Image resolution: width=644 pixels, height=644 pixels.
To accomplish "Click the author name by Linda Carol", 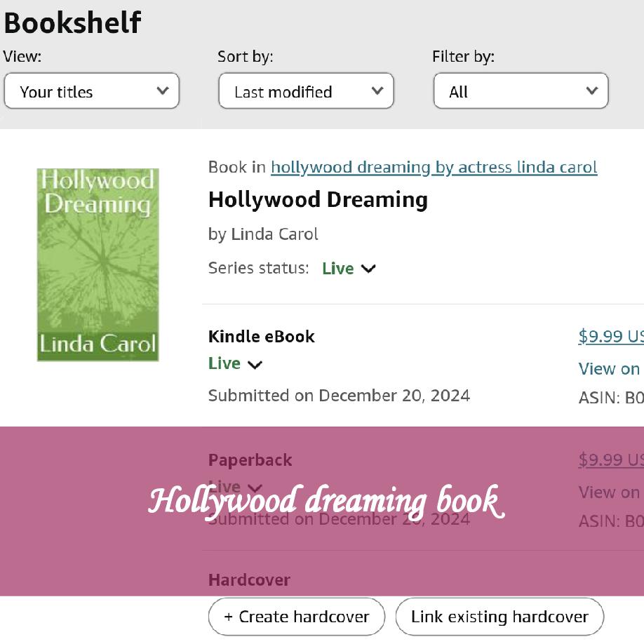I will 263,234.
